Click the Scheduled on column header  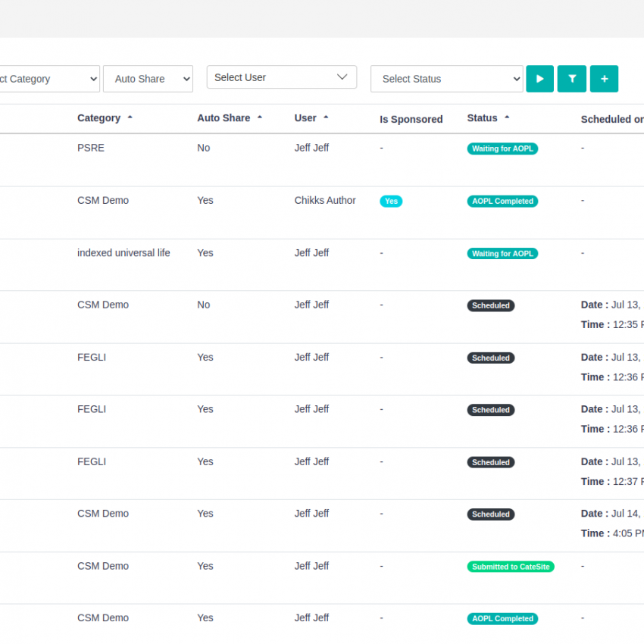pyautogui.click(x=611, y=119)
